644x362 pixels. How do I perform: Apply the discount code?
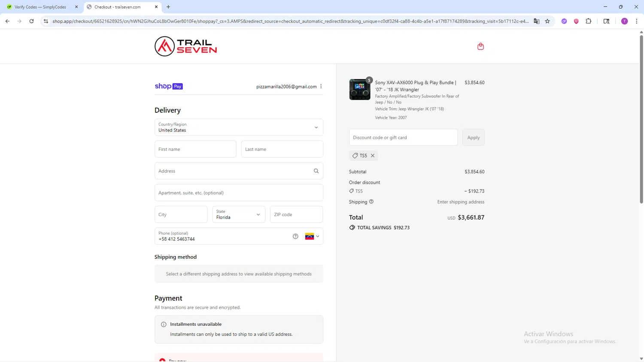coord(474,137)
